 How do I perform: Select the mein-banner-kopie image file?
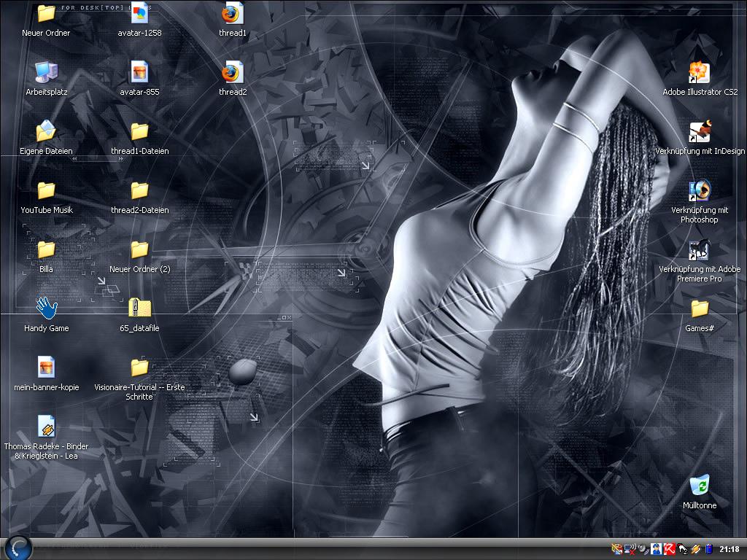(47, 367)
